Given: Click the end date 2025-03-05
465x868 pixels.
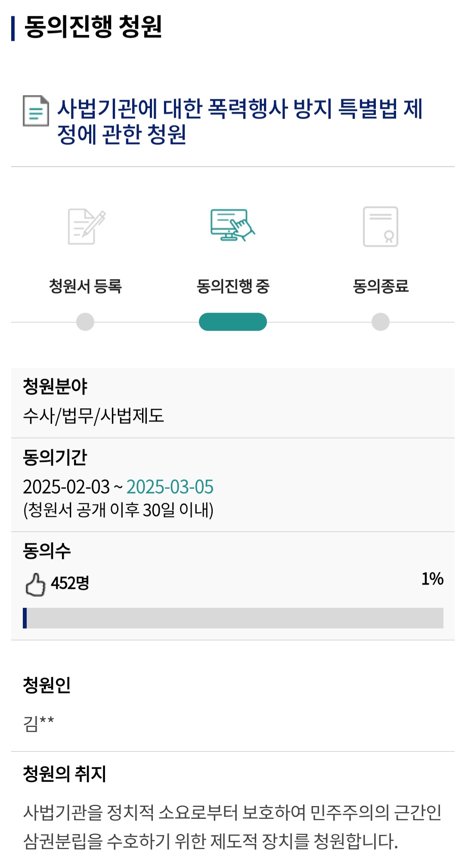Looking at the screenshot, I should pyautogui.click(x=170, y=487).
